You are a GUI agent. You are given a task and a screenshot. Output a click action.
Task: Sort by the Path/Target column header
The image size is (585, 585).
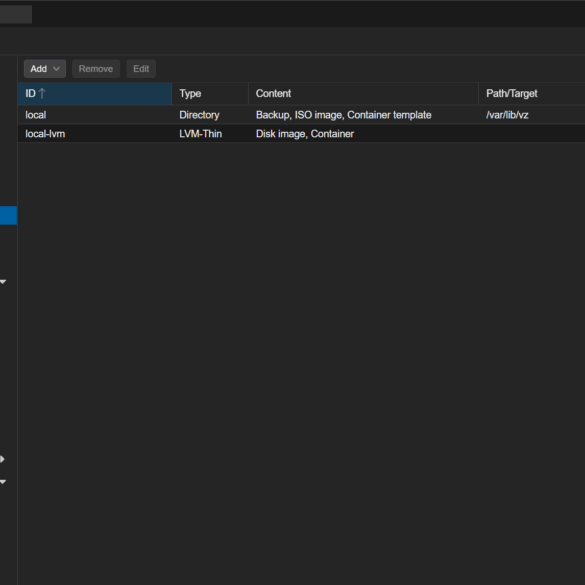click(532, 93)
